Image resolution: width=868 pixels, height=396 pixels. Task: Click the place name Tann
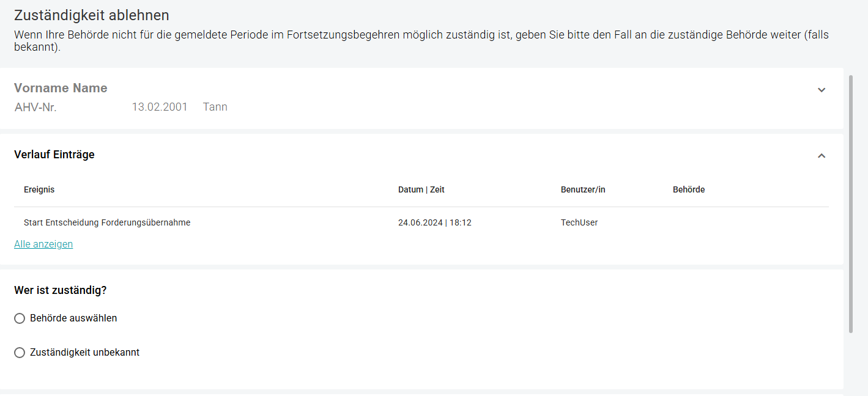pos(215,107)
